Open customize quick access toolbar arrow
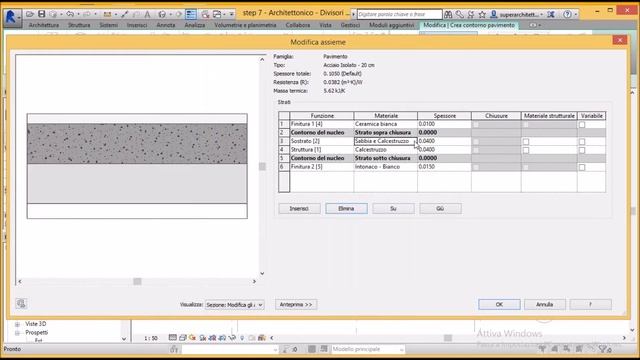This screenshot has height=360, width=640. 231,14
